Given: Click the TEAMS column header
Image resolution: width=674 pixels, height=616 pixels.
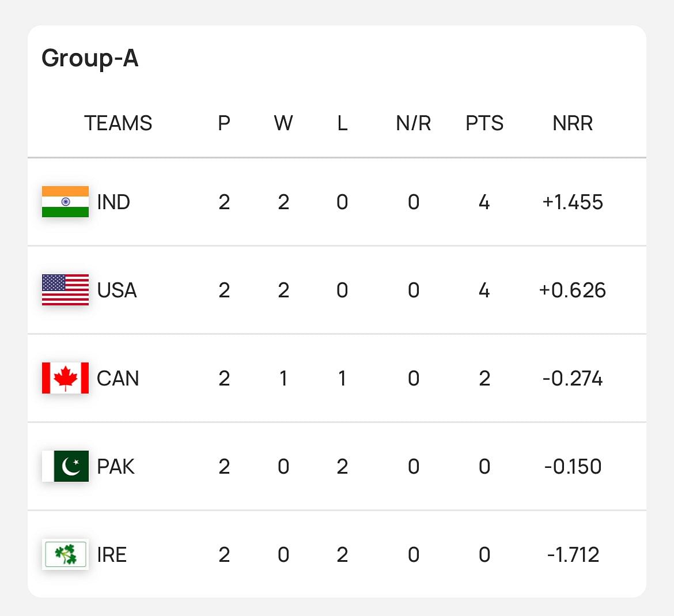Looking at the screenshot, I should 118,123.
